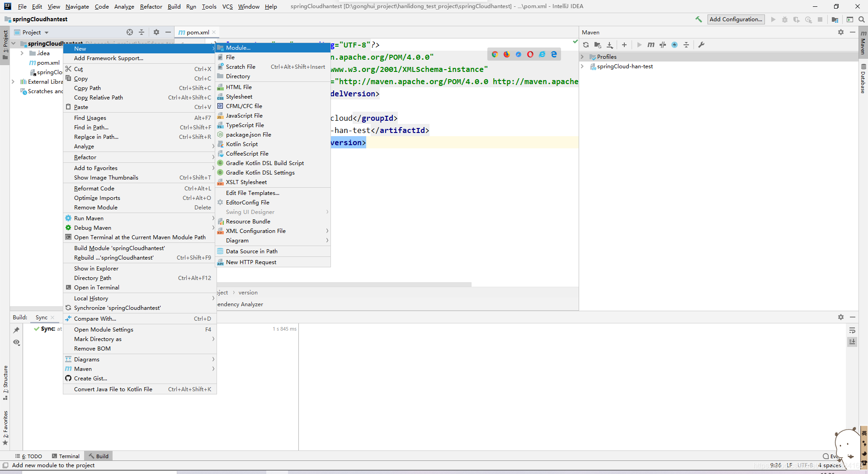The width and height of the screenshot is (868, 474).
Task: Select Directory from New submenu
Action: [273, 76]
